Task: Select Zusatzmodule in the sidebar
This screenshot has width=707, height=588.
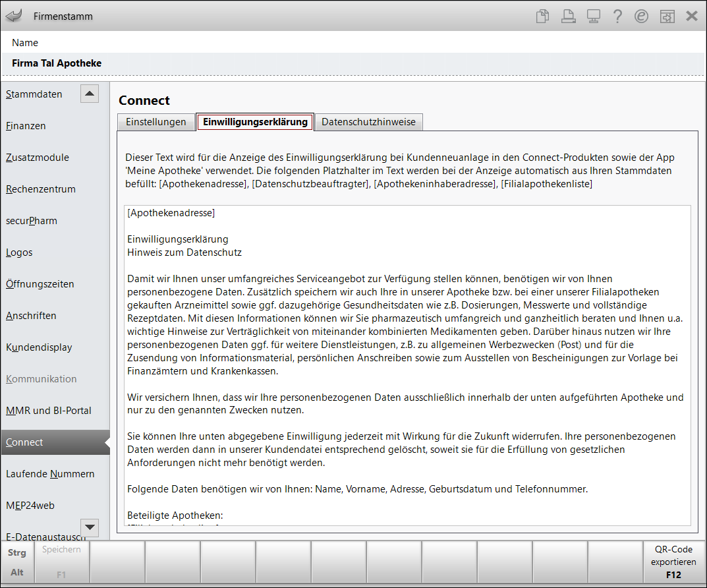Action: (38, 158)
